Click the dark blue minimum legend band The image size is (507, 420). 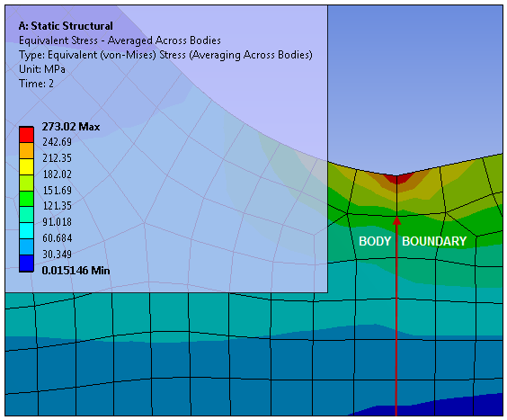pos(26,264)
